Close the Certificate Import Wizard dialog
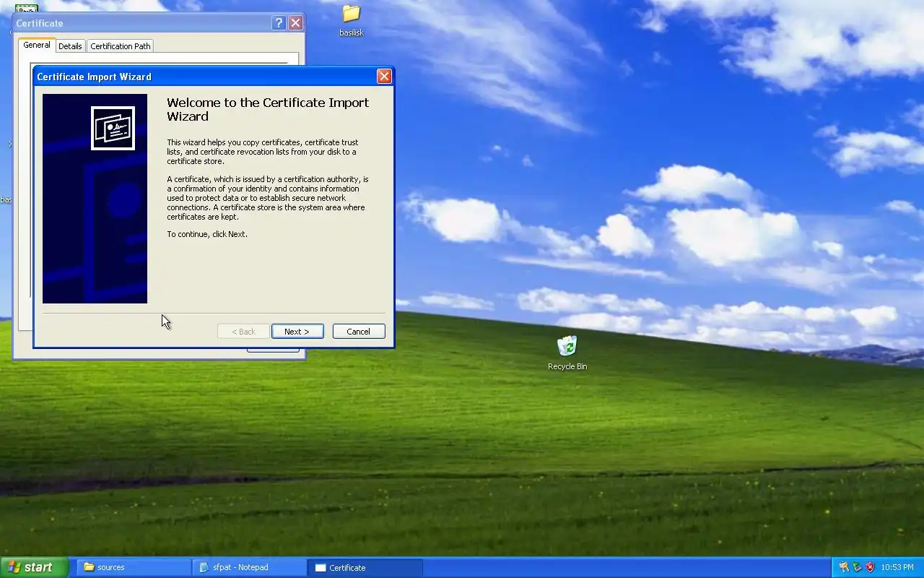This screenshot has height=578, width=924. pos(384,76)
